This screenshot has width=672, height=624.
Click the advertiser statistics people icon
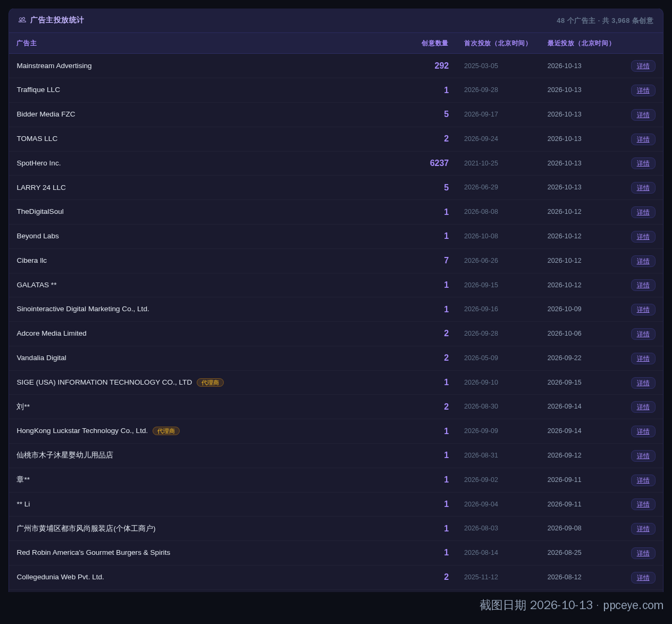point(22,20)
